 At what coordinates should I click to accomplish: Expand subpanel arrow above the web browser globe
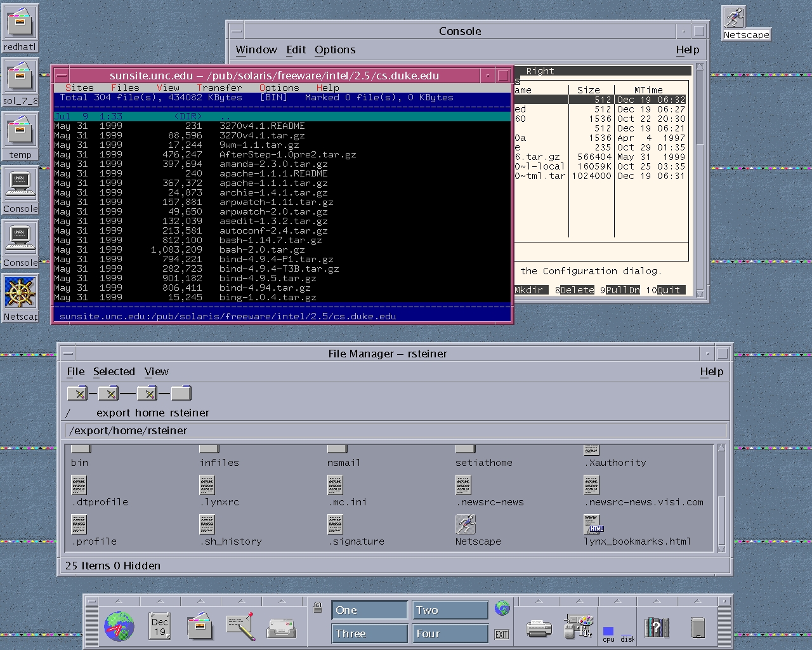click(119, 601)
